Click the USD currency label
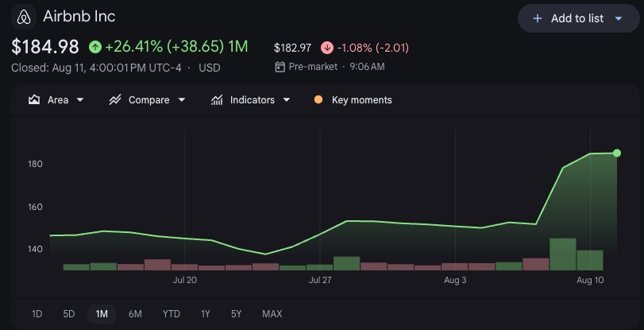Screen dimensions: 644x330 tap(210, 68)
